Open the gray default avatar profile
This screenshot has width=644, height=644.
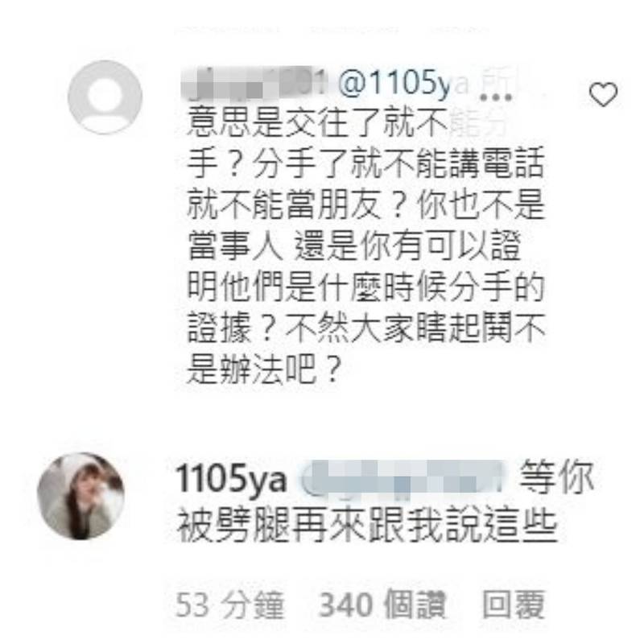tap(105, 97)
